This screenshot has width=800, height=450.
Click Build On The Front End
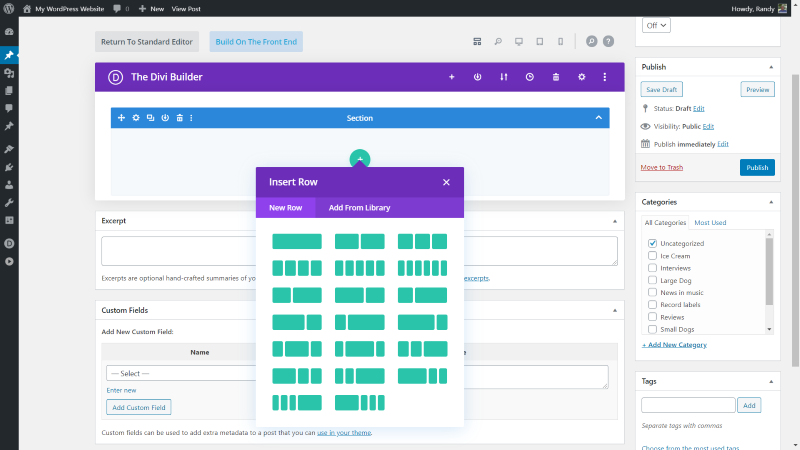256,42
